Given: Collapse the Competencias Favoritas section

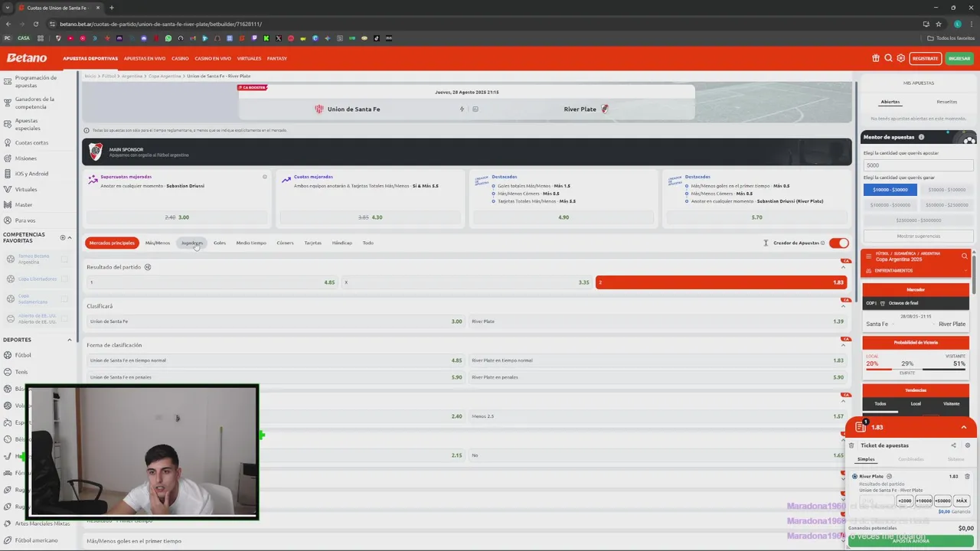Looking at the screenshot, I should [x=70, y=237].
